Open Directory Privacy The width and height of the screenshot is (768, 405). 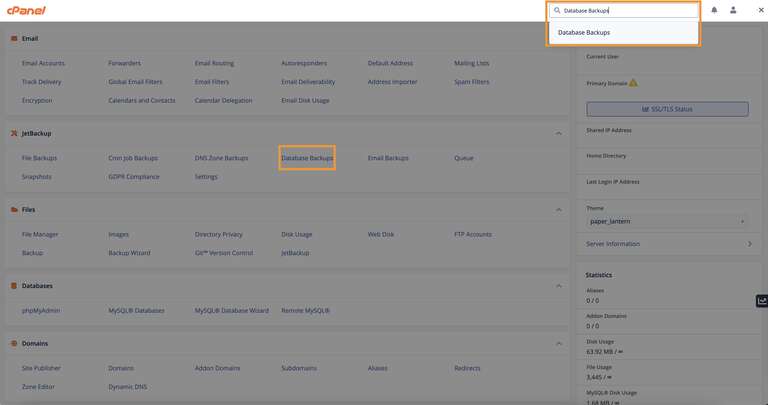pyautogui.click(x=218, y=235)
